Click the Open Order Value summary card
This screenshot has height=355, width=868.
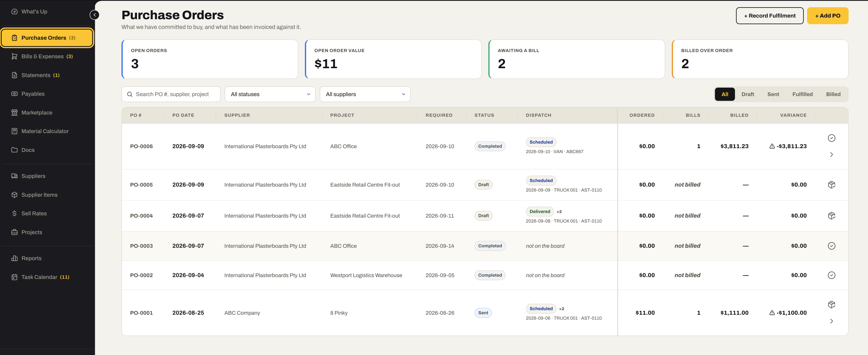393,59
